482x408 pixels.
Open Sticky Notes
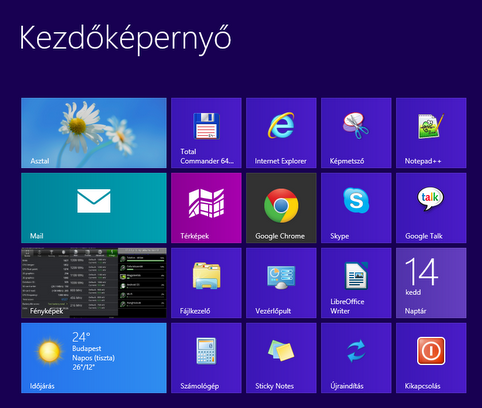281,358
